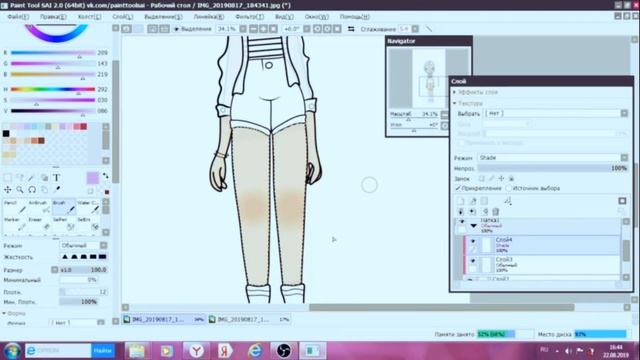
Task: Enable the Источник выбора option
Action: coord(509,188)
